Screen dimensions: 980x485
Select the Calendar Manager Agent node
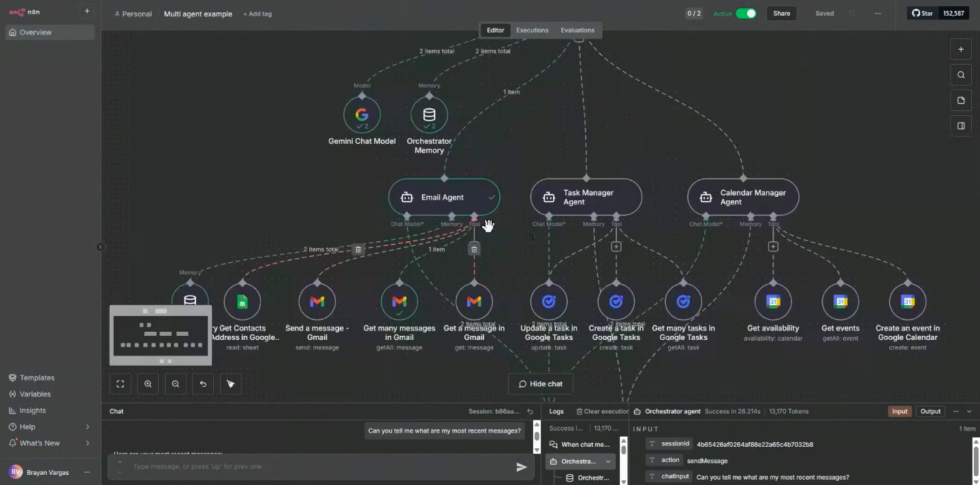[742, 197]
